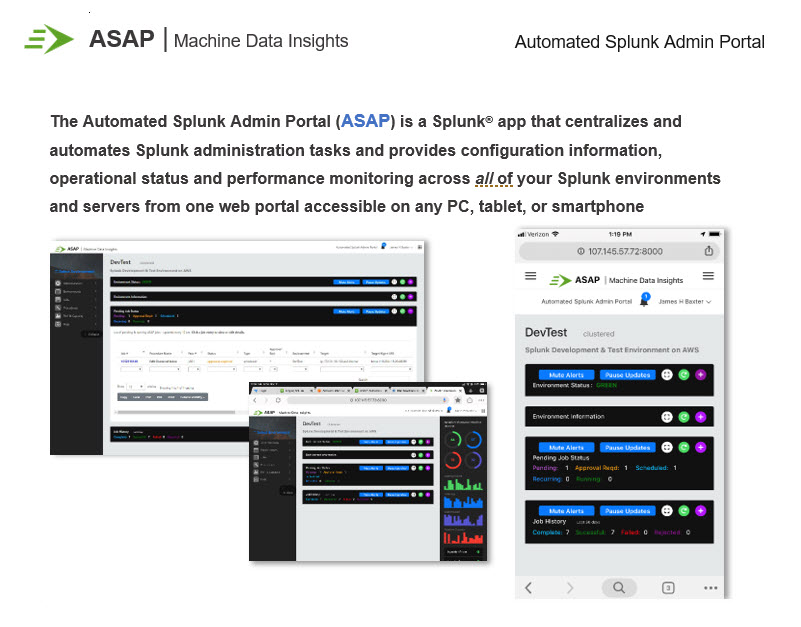Click the reload icon in tablet browser toolbar
The height and width of the screenshot is (627, 801).
278,400
